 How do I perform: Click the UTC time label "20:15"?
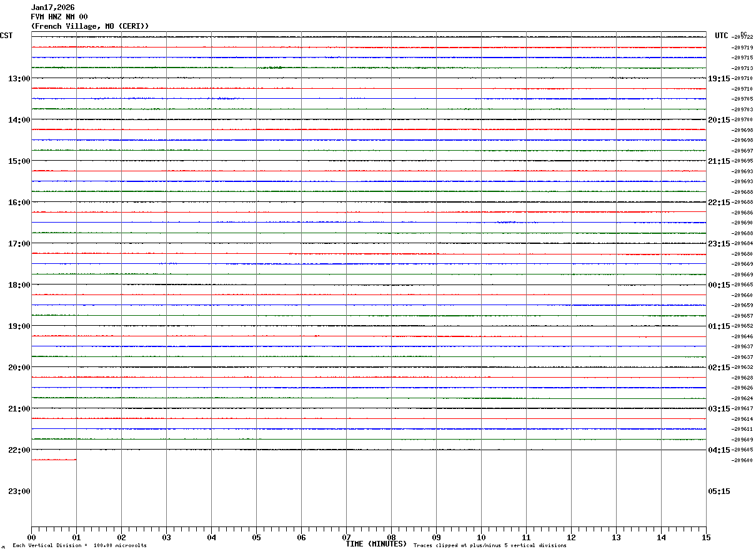pyautogui.click(x=719, y=119)
